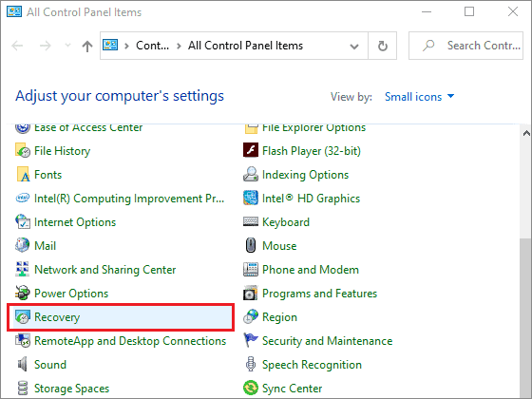
Task: Open the Internet Options icon
Action: 23,222
